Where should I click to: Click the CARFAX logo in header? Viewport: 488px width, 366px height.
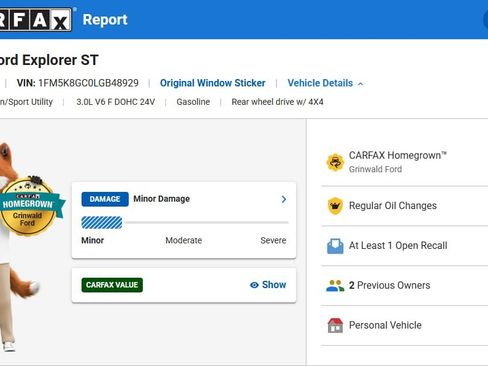35,20
